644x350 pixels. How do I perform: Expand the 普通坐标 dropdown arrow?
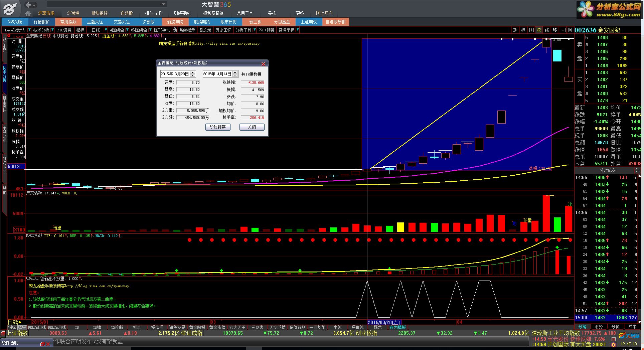pyautogui.click(x=298, y=30)
